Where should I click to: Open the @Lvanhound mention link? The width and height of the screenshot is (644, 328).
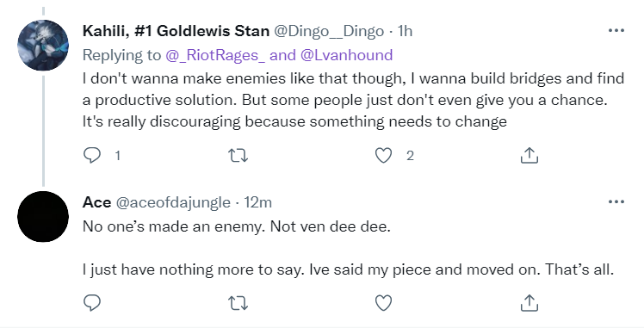[x=347, y=55]
